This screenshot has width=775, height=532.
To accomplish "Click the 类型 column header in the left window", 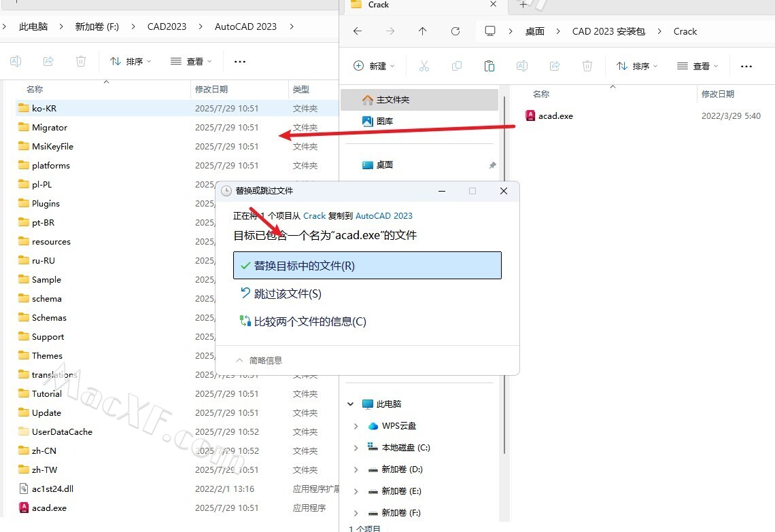I will click(x=301, y=90).
